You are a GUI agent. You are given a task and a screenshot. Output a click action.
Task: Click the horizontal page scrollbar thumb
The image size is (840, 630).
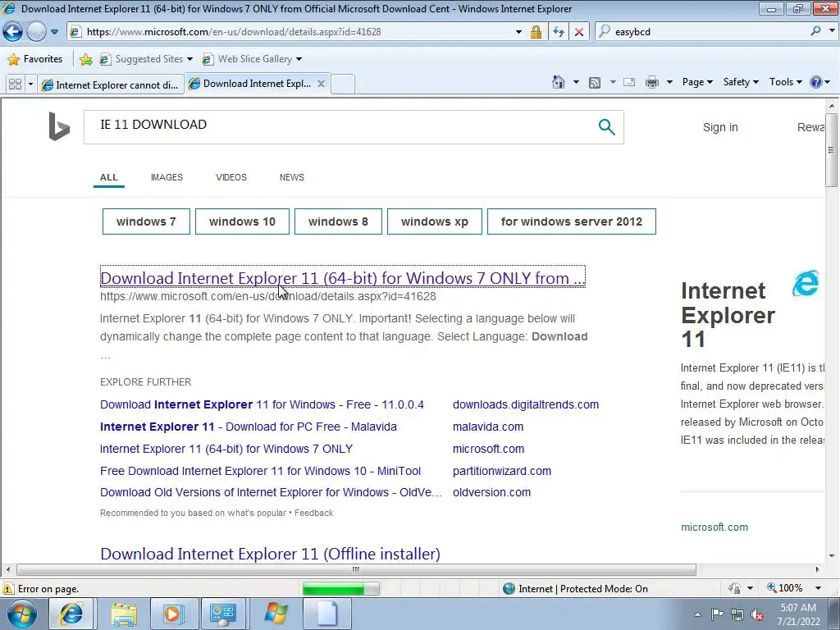coord(356,569)
